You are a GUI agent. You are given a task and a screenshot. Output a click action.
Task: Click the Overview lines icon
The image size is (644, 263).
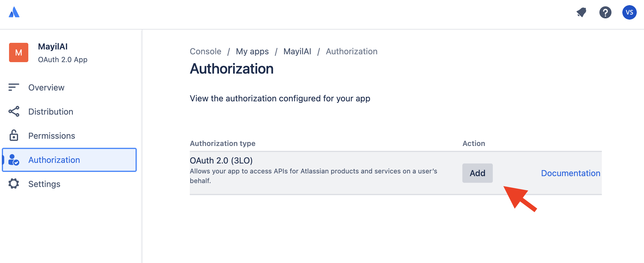14,87
